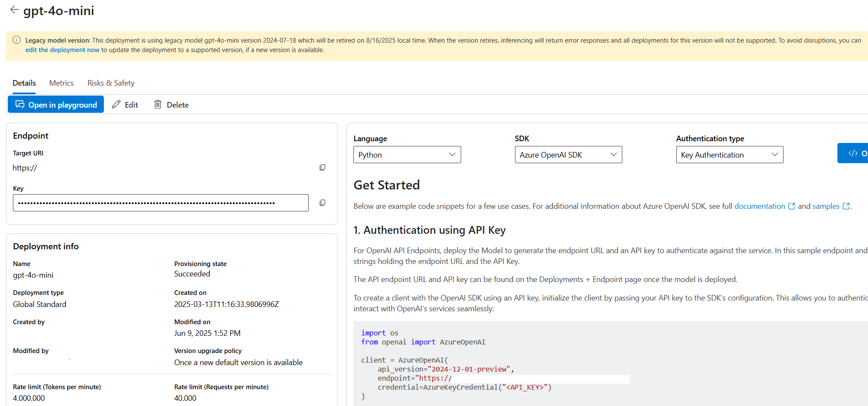
Task: Copy the endpoint Key to clipboard
Action: pyautogui.click(x=322, y=203)
